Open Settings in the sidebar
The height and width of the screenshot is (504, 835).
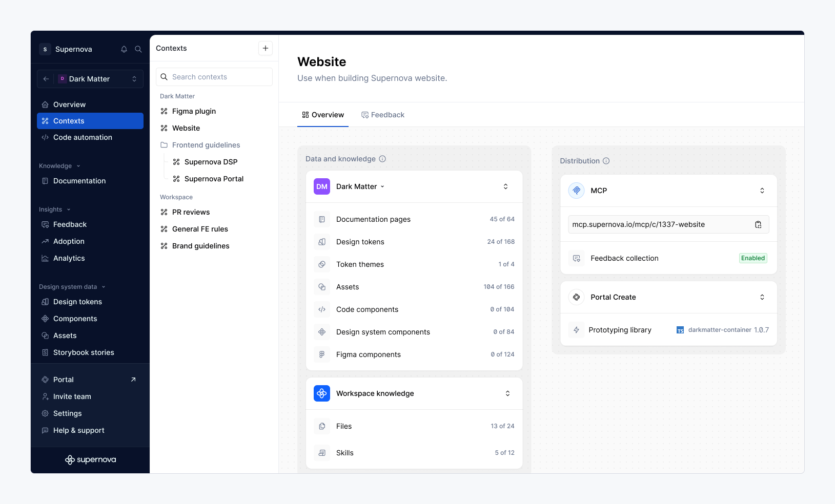(x=90, y=413)
